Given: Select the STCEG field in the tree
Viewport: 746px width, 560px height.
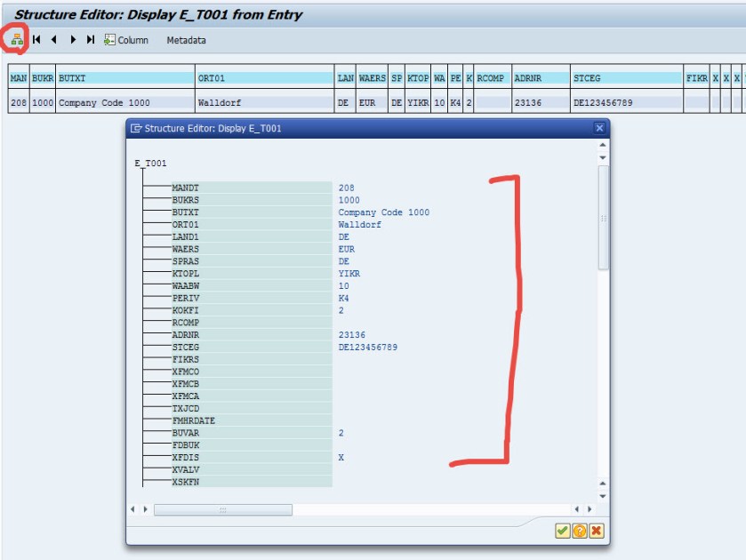Looking at the screenshot, I should (x=252, y=347).
